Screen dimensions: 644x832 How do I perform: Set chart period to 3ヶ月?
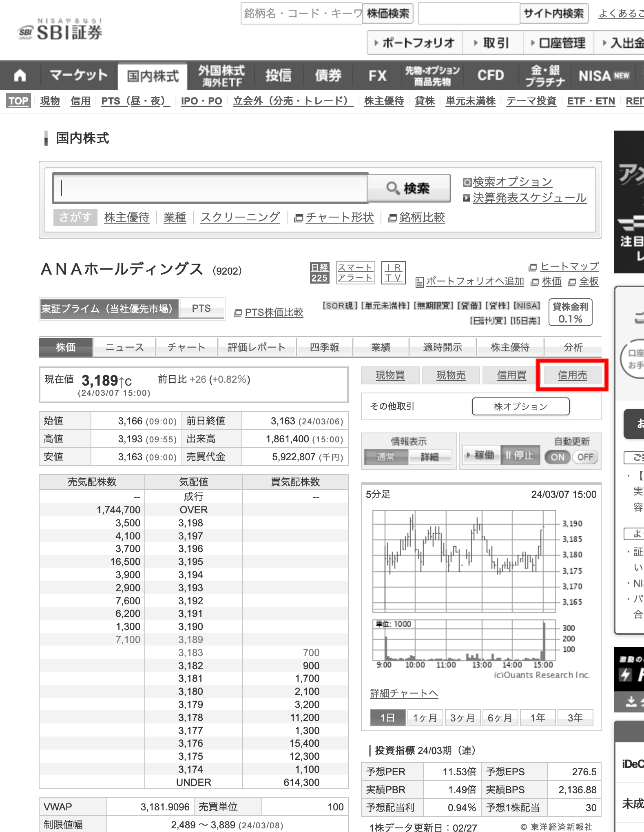tap(463, 718)
